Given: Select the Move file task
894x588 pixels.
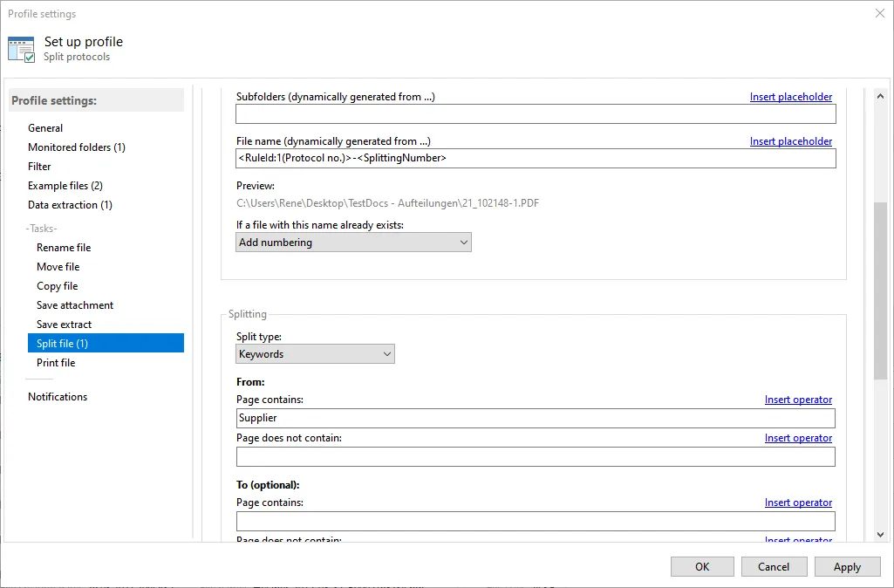Looking at the screenshot, I should pos(58,267).
